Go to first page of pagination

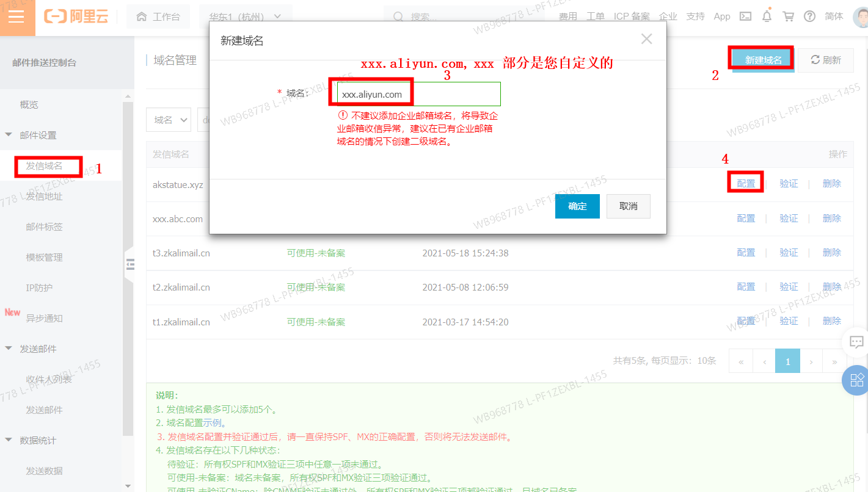741,361
